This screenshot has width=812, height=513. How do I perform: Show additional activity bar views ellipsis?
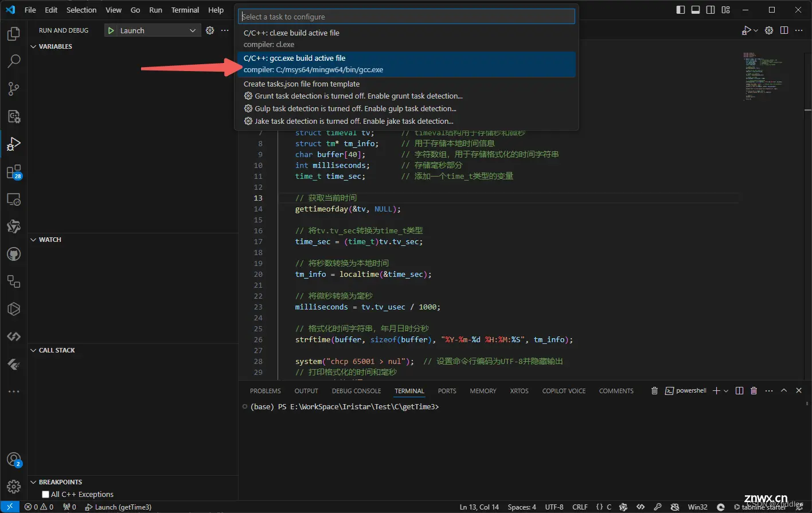[14, 391]
